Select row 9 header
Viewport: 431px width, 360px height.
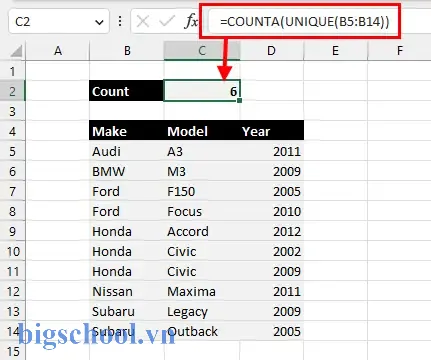point(12,231)
